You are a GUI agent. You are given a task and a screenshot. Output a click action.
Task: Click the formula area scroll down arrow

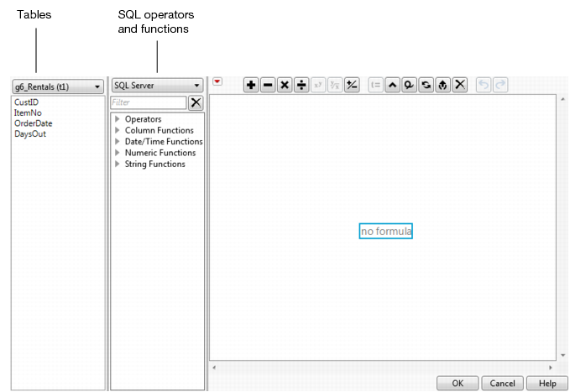[x=562, y=355]
